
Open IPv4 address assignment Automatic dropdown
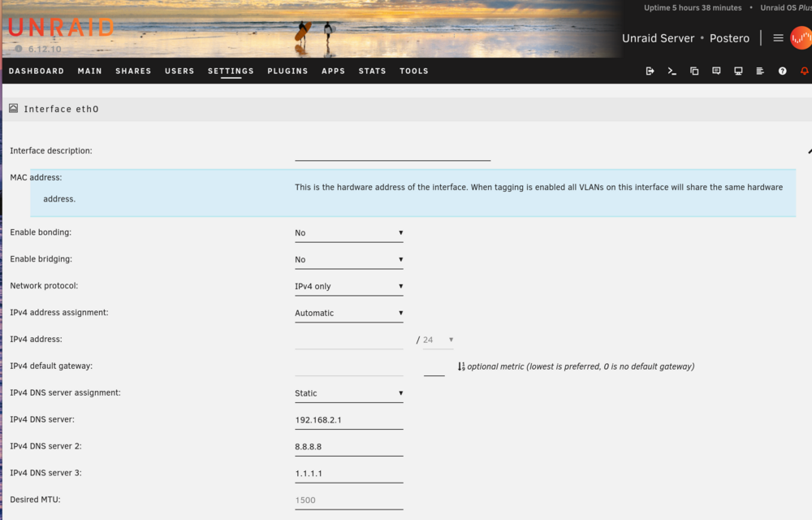[x=349, y=313]
